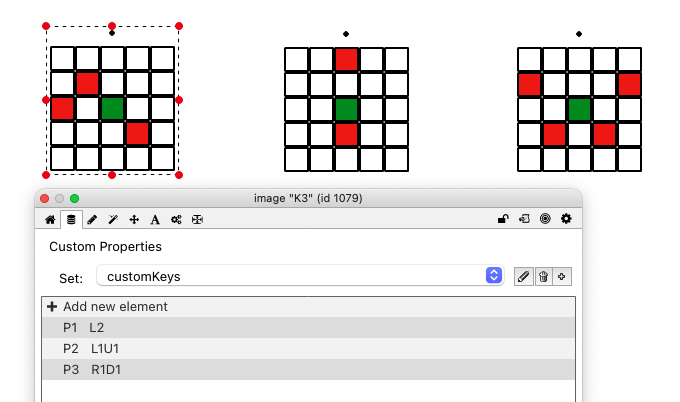Click the target circle icon in inspector toolbar

545,218
